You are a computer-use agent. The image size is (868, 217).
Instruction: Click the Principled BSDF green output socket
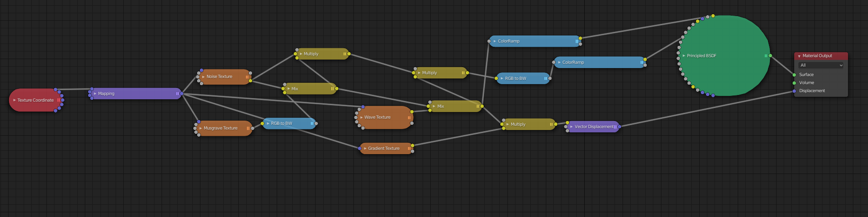pos(770,56)
